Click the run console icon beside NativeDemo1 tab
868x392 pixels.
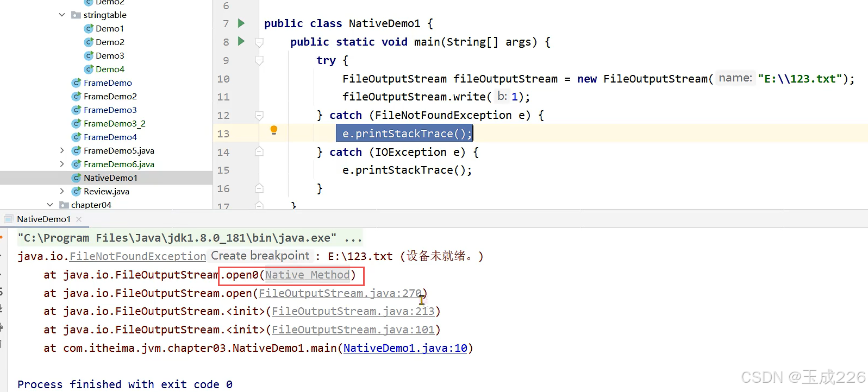click(9, 219)
